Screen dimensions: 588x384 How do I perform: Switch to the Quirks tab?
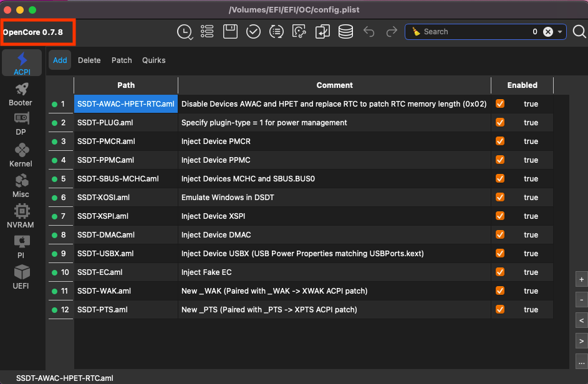click(154, 60)
